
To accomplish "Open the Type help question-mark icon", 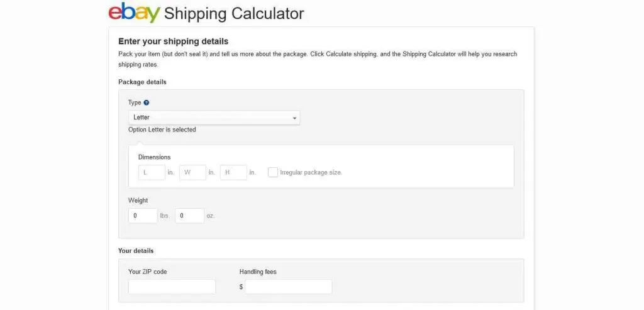I will point(147,102).
